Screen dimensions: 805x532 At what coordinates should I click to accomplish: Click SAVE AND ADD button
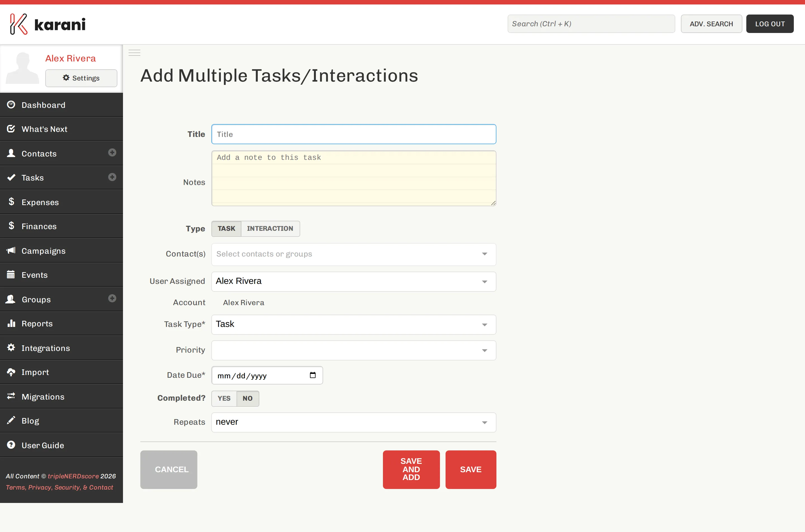click(x=411, y=470)
